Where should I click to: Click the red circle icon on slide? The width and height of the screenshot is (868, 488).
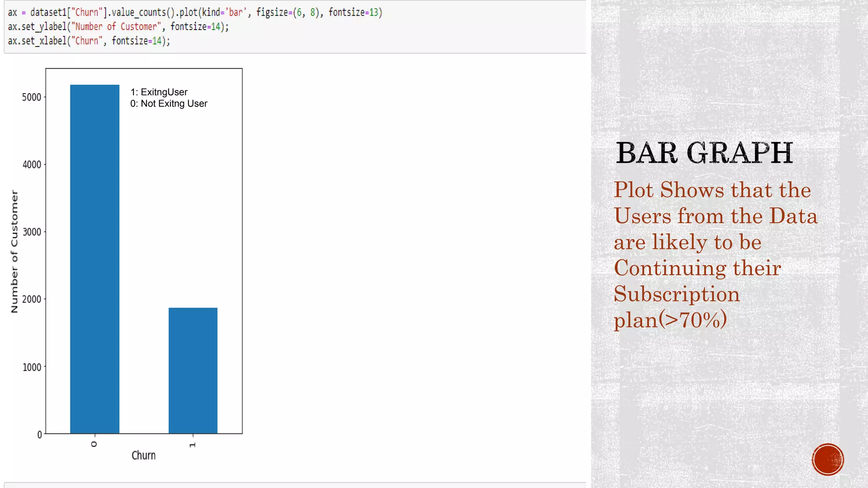click(827, 459)
